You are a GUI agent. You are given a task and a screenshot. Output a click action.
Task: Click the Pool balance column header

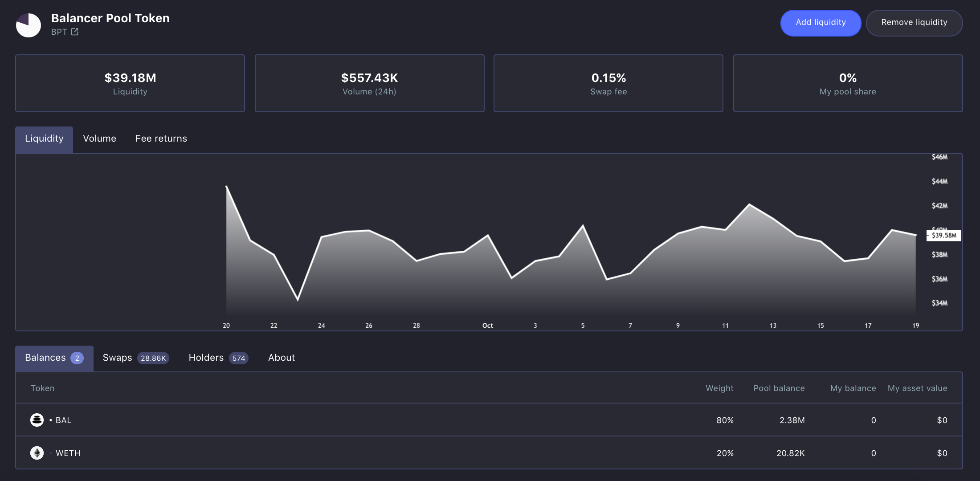(779, 388)
